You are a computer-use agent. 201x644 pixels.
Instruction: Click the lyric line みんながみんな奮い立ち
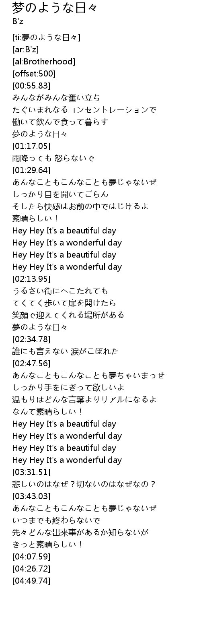click(x=56, y=98)
